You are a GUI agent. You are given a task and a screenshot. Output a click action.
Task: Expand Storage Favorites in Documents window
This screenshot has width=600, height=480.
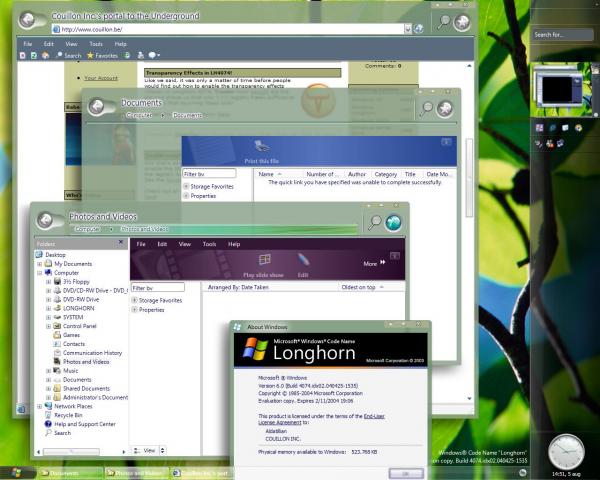pos(186,186)
